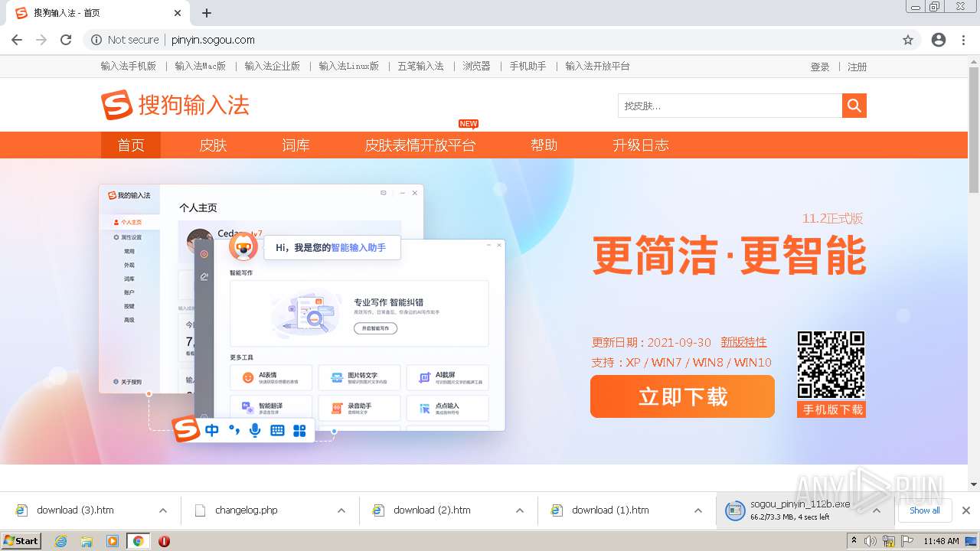
Task: Click the QR code image
Action: (x=831, y=365)
